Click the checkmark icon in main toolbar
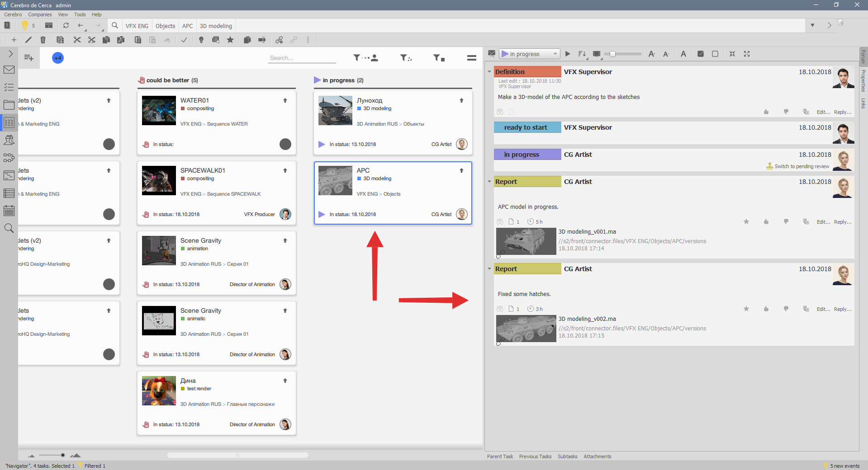Image resolution: width=868 pixels, height=470 pixels. pyautogui.click(x=184, y=40)
